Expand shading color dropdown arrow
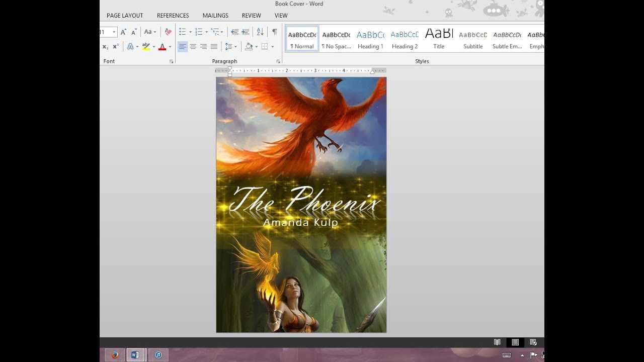The image size is (644, 362). pos(256,47)
